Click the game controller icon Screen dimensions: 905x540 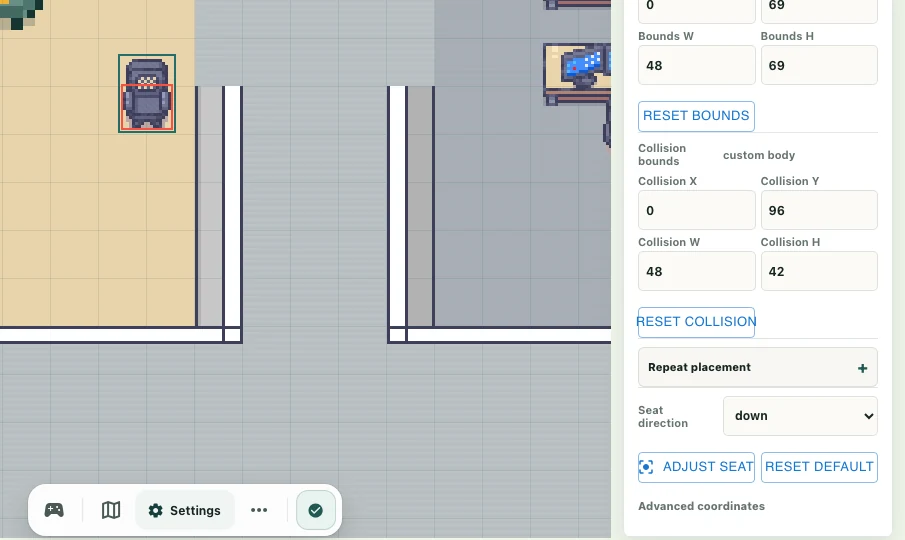[x=54, y=510]
